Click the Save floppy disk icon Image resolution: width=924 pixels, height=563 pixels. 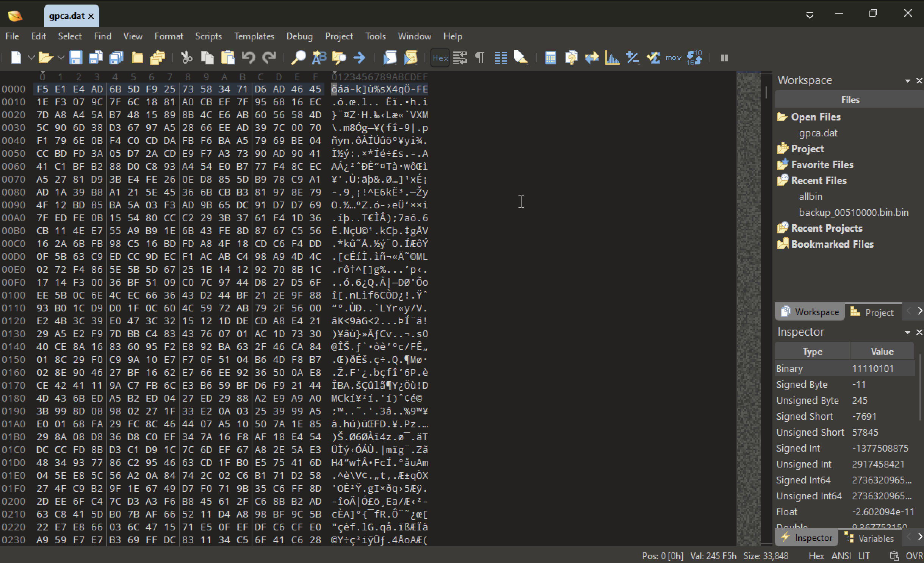coord(75,58)
